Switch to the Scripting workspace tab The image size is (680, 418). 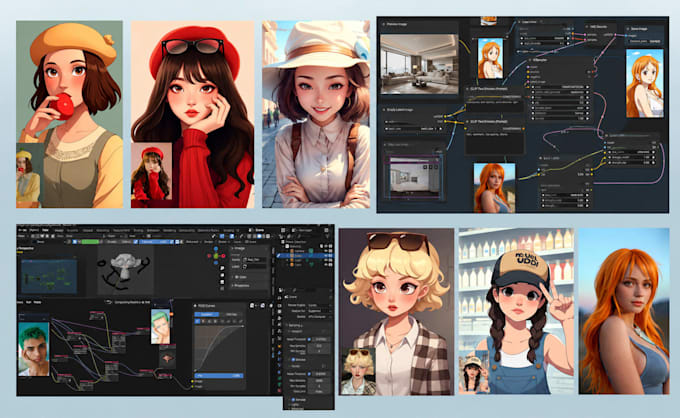(229, 230)
